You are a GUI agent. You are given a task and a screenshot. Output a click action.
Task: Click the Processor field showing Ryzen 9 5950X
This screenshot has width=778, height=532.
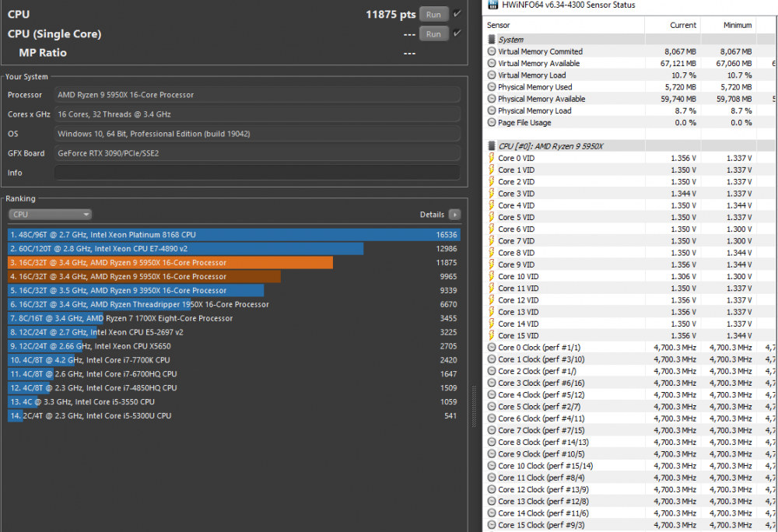pos(258,95)
